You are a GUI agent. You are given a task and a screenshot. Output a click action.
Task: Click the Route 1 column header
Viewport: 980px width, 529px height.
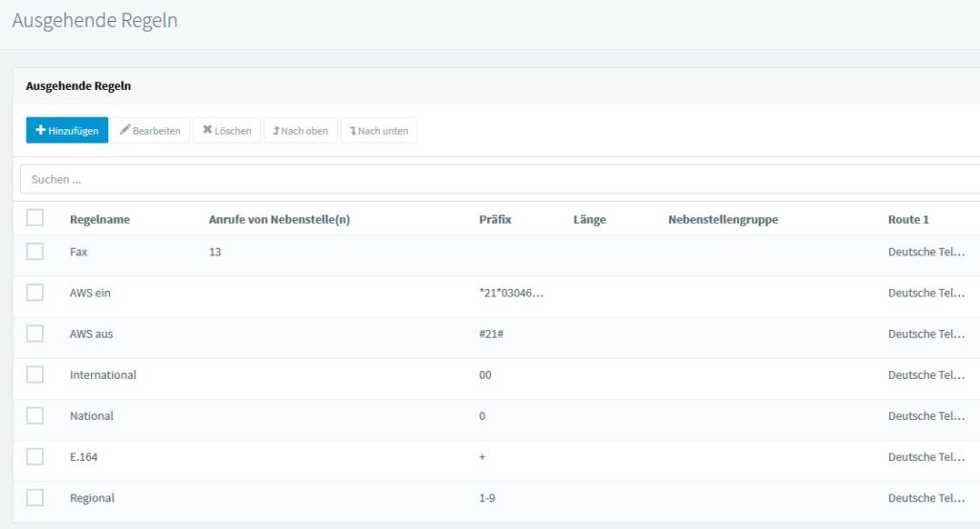coord(908,219)
